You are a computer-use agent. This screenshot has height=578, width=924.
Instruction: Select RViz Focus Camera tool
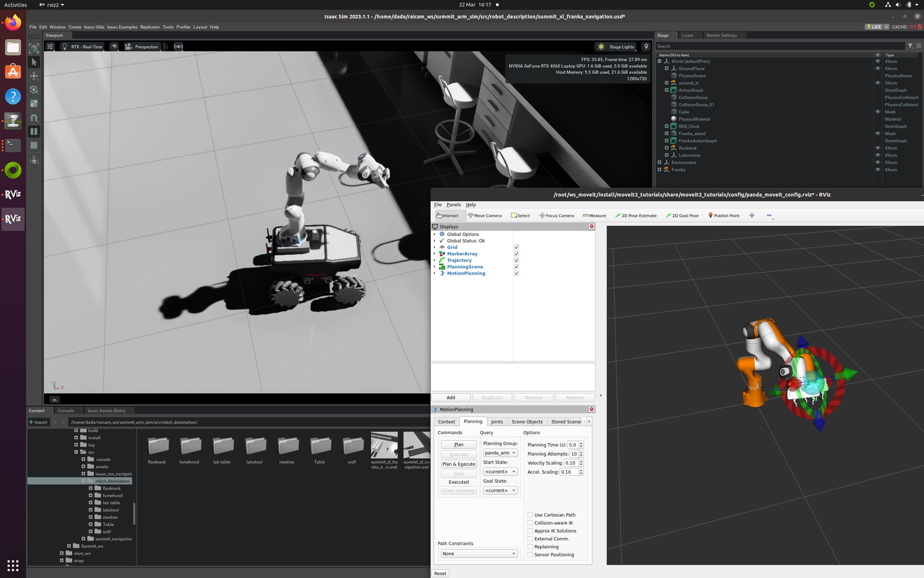click(x=557, y=216)
